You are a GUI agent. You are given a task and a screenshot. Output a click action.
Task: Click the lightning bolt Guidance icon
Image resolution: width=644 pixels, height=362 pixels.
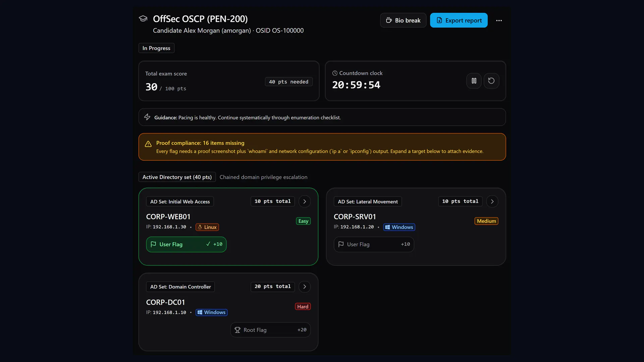click(x=147, y=117)
